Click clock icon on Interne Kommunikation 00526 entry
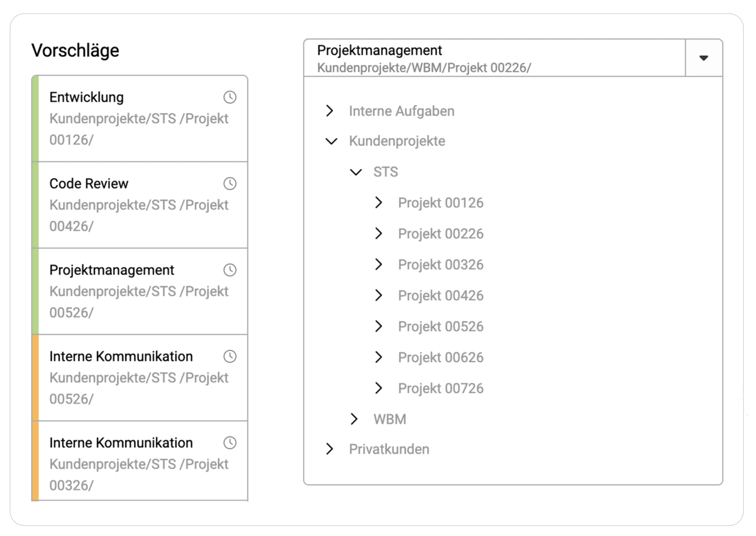Viewport: 756px width, 536px height. [230, 356]
